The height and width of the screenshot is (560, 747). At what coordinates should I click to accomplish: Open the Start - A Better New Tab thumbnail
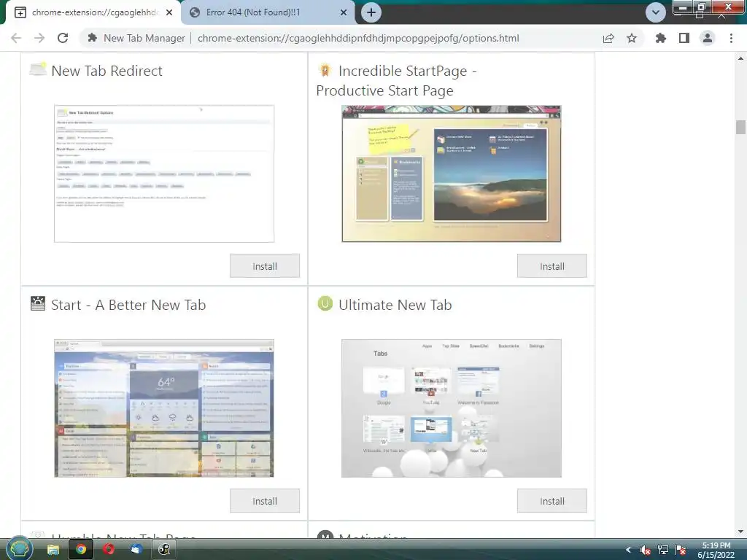click(x=164, y=408)
